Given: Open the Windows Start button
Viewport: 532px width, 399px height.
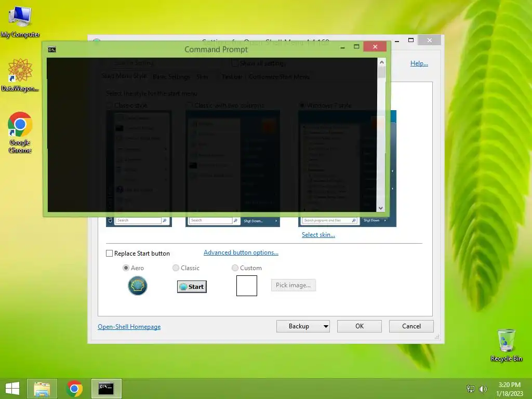Looking at the screenshot, I should 12,389.
